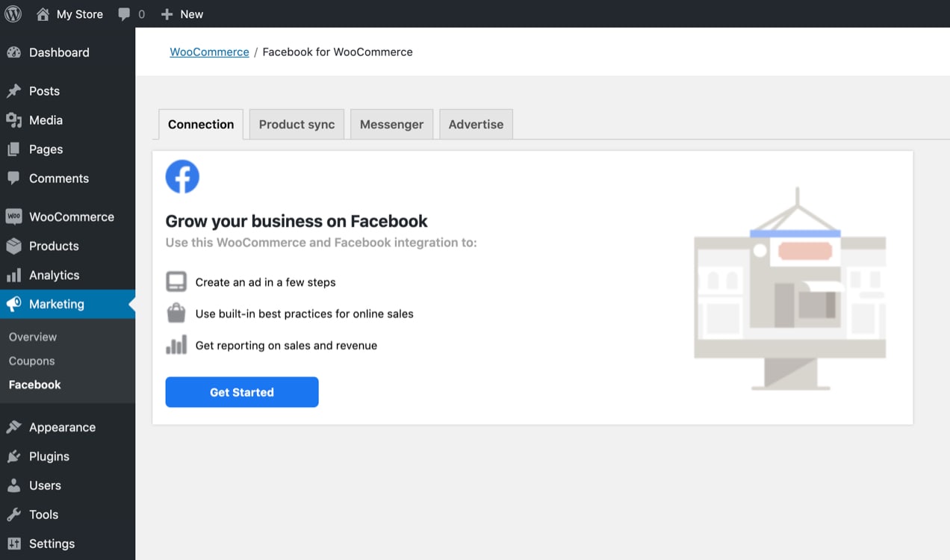Click the Appearance brush icon
The image size is (950, 560).
click(x=15, y=427)
